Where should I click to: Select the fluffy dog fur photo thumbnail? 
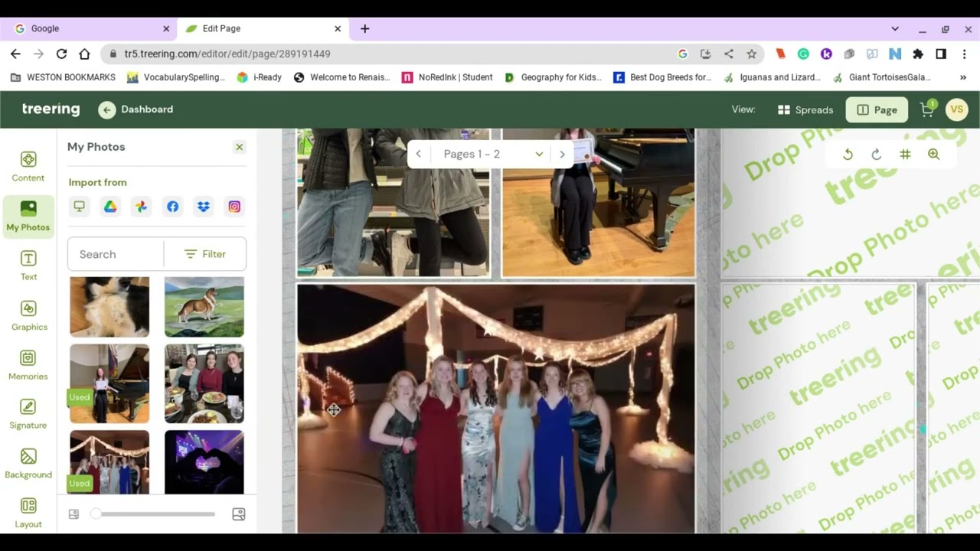click(x=109, y=307)
